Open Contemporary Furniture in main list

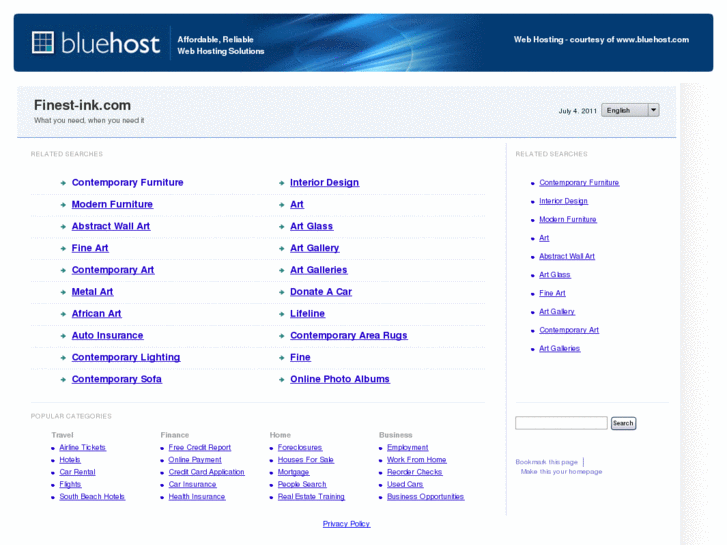coord(128,182)
